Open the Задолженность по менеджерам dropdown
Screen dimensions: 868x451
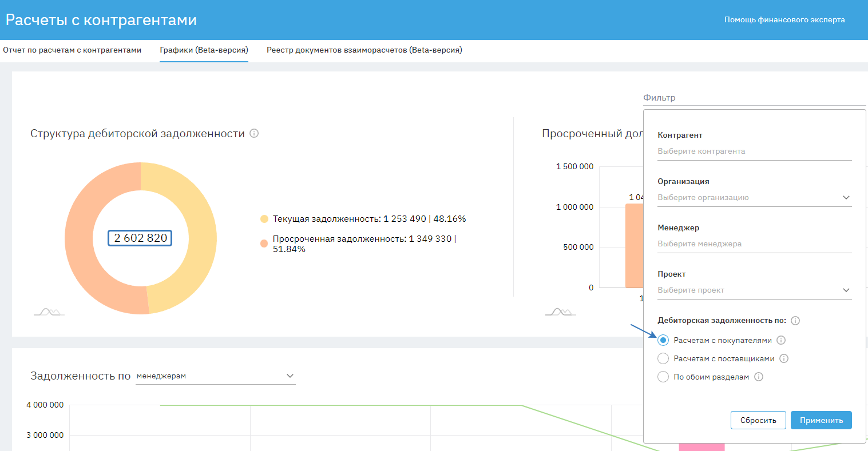(215, 376)
